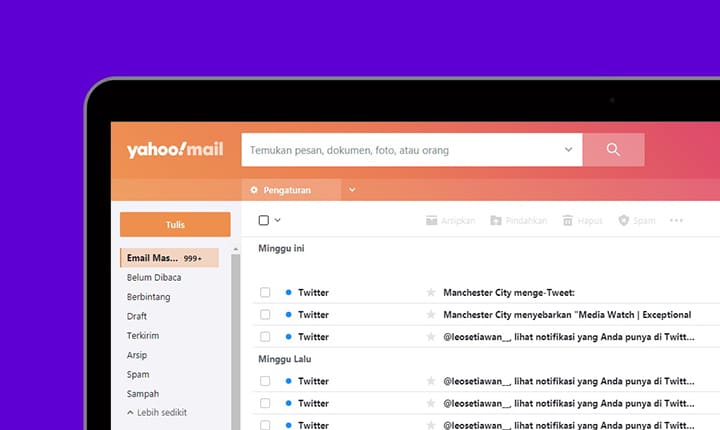This screenshot has width=720, height=430.
Task: Open dropdown arrow next to Pengaturan tab
Action: click(351, 190)
